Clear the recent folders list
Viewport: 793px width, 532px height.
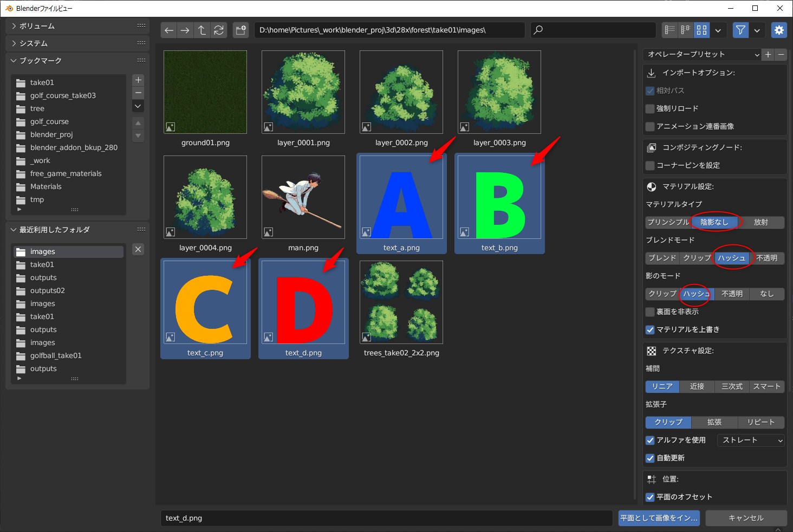(x=138, y=249)
